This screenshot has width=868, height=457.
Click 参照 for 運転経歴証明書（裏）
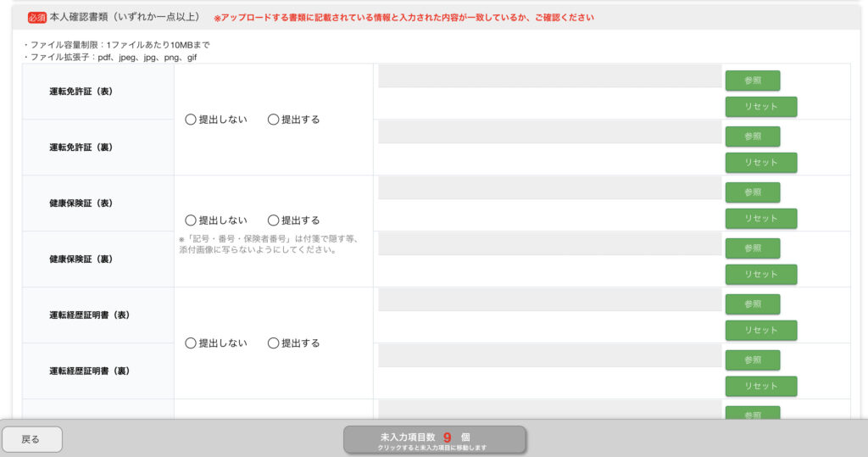pos(752,360)
